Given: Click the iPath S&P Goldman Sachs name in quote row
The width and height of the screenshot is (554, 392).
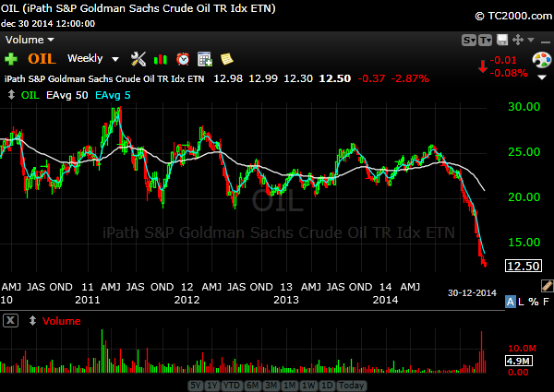Looking at the screenshot, I should [104, 78].
